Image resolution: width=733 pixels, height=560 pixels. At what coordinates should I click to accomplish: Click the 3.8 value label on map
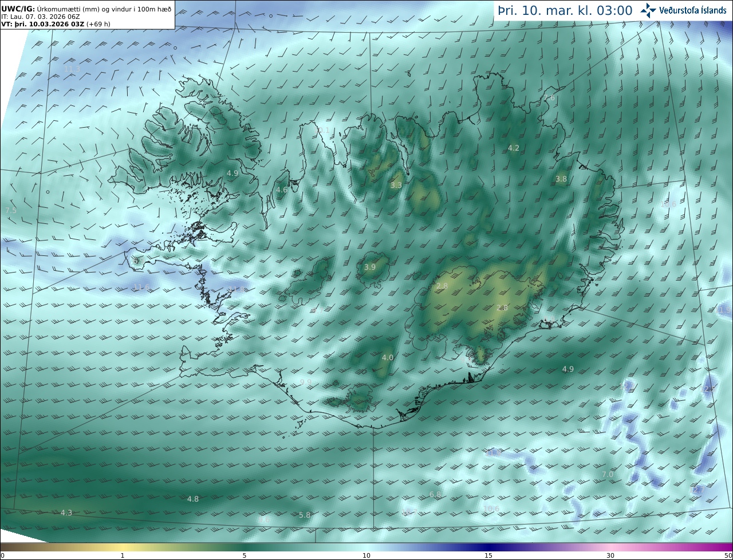[561, 179]
